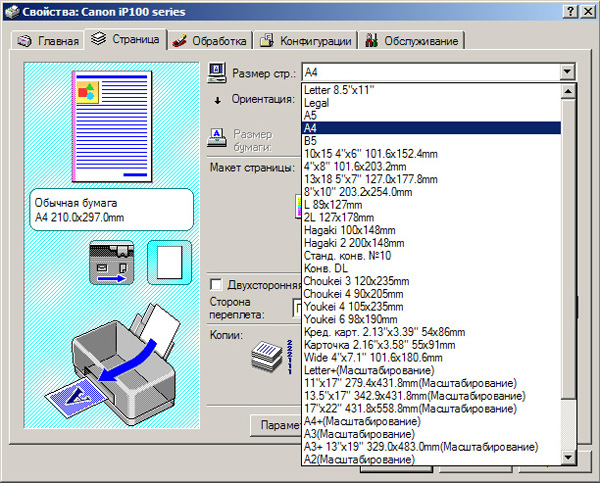Select 2L 127x178mm size
Viewport: 600px width, 483px height.
431,217
